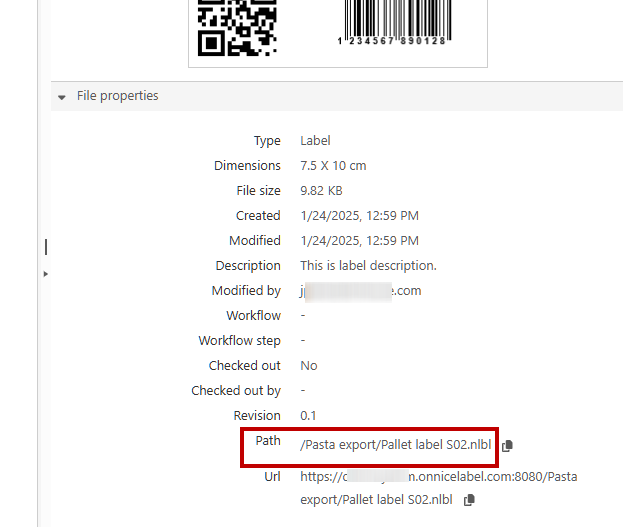Click the label description text value

pyautogui.click(x=368, y=266)
